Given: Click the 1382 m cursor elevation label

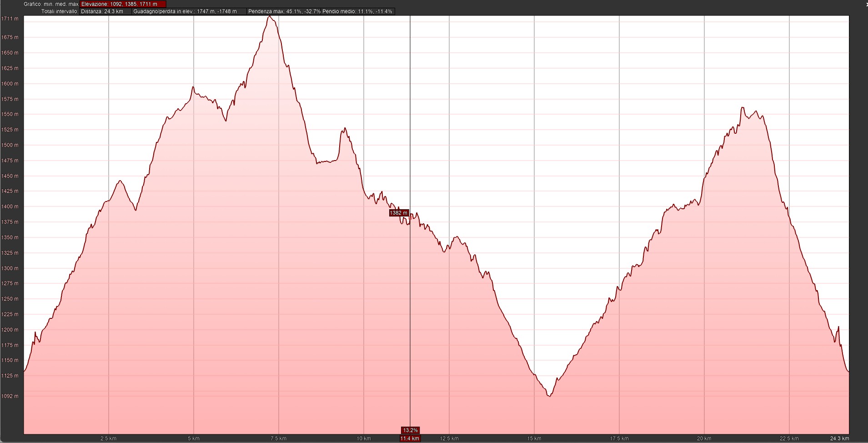Looking at the screenshot, I should (x=399, y=213).
